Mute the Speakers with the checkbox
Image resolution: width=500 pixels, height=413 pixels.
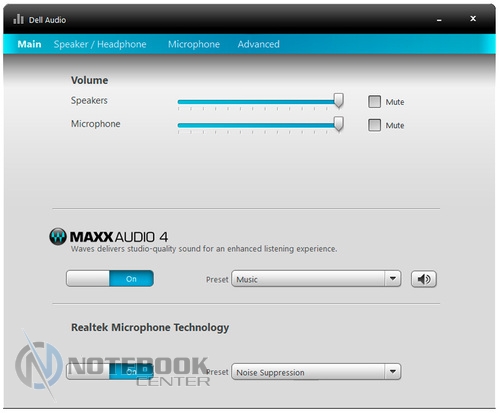click(x=374, y=102)
